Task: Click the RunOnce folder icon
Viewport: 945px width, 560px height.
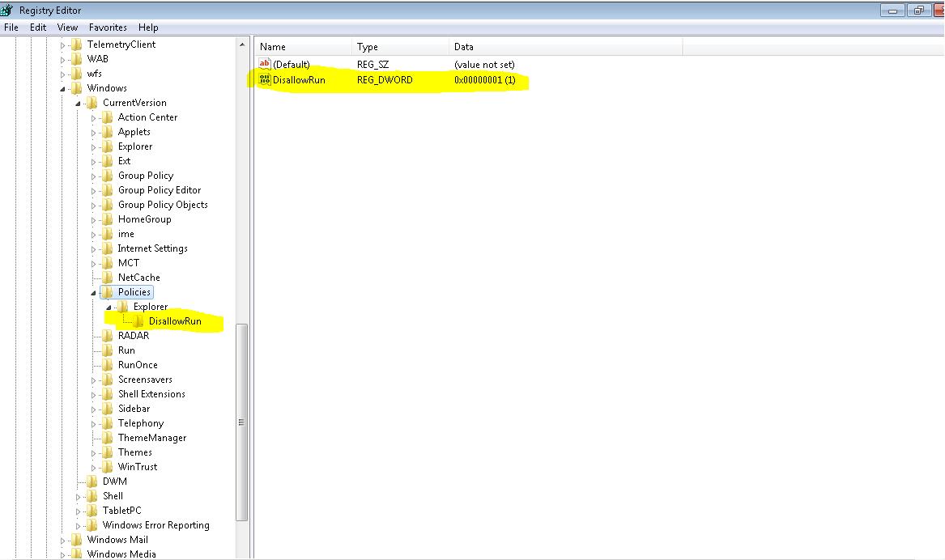Action: (x=107, y=365)
